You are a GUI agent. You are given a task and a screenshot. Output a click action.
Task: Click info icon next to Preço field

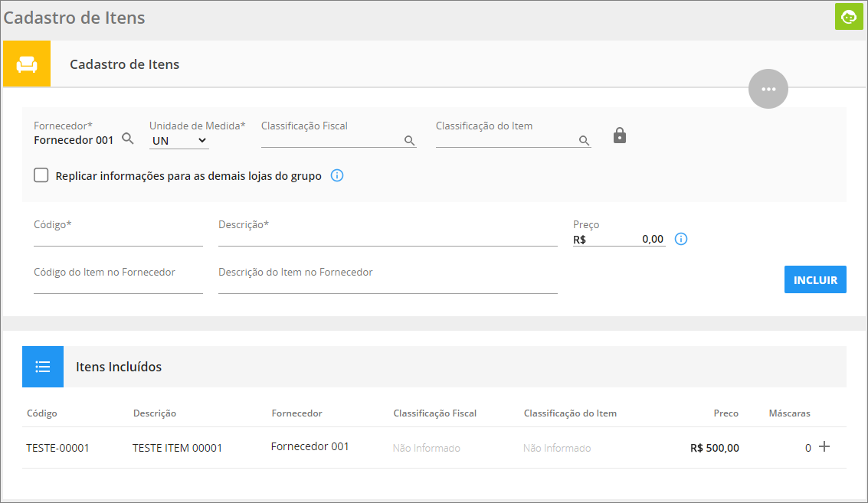coord(680,239)
